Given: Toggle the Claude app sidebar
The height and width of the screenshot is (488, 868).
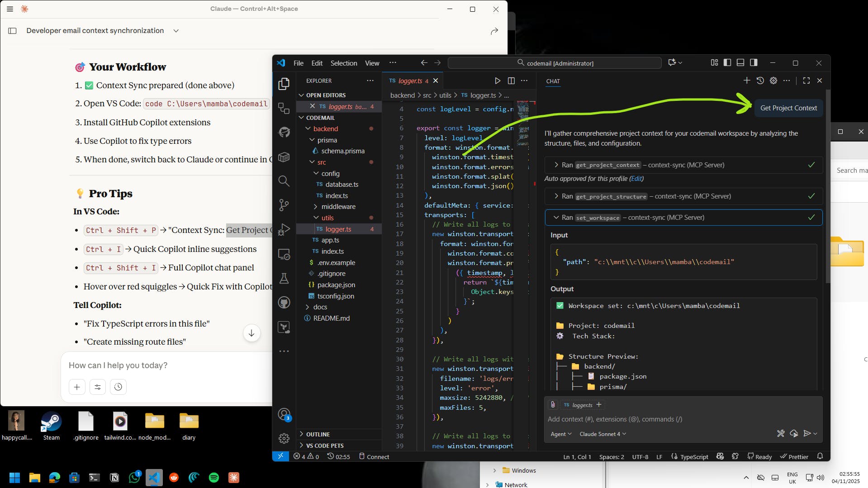Looking at the screenshot, I should coord(13,31).
